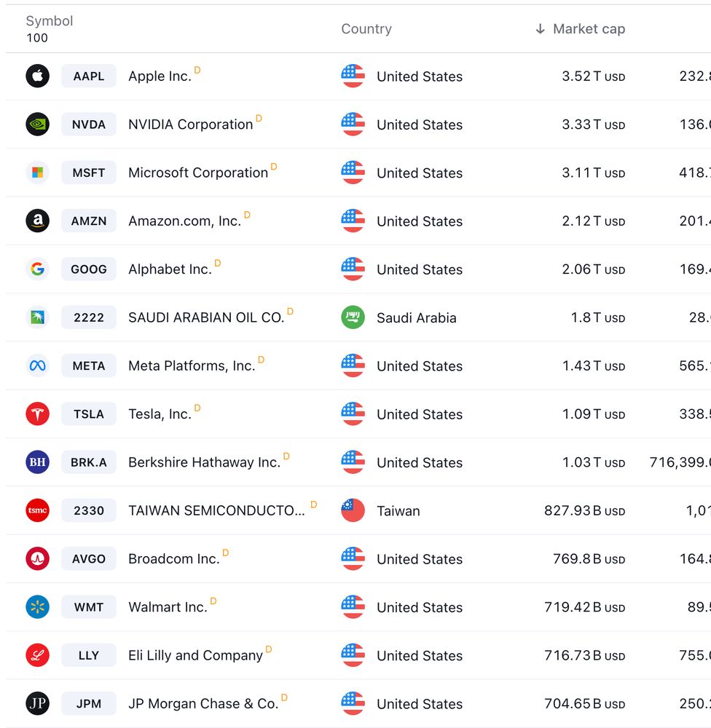Click the Walmart logo icon

pos(37,607)
